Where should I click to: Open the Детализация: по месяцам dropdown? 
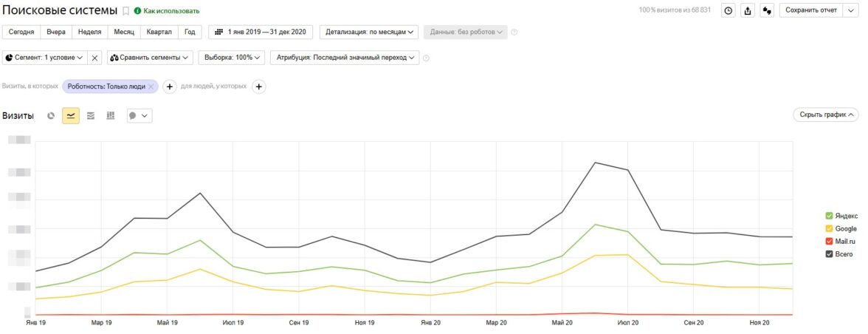pyautogui.click(x=369, y=33)
